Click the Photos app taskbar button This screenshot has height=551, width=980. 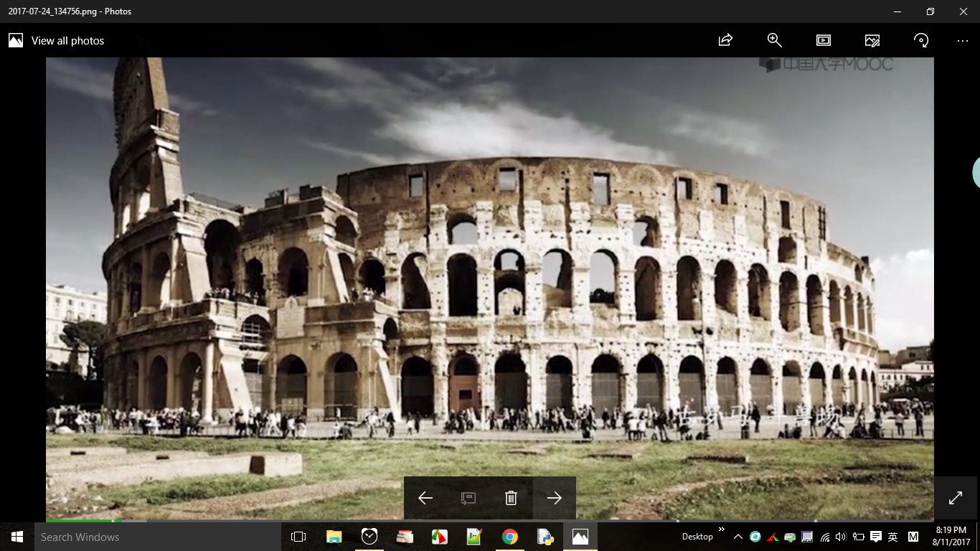(x=580, y=537)
